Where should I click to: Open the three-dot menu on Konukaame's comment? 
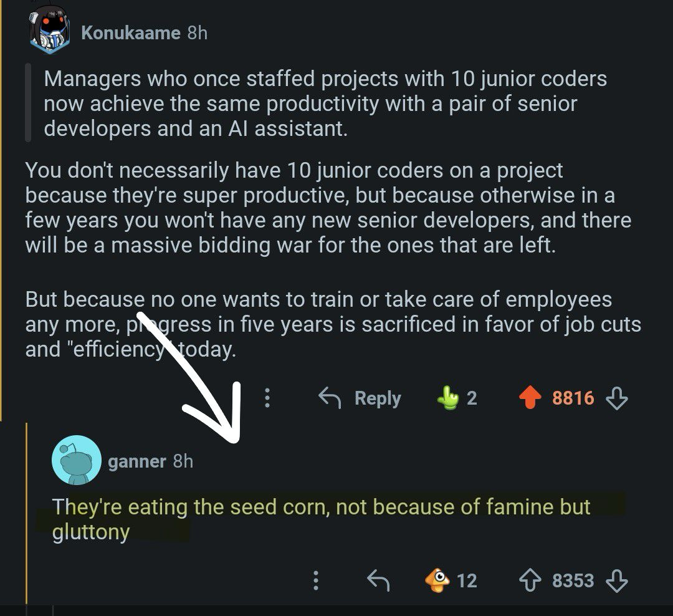click(267, 398)
